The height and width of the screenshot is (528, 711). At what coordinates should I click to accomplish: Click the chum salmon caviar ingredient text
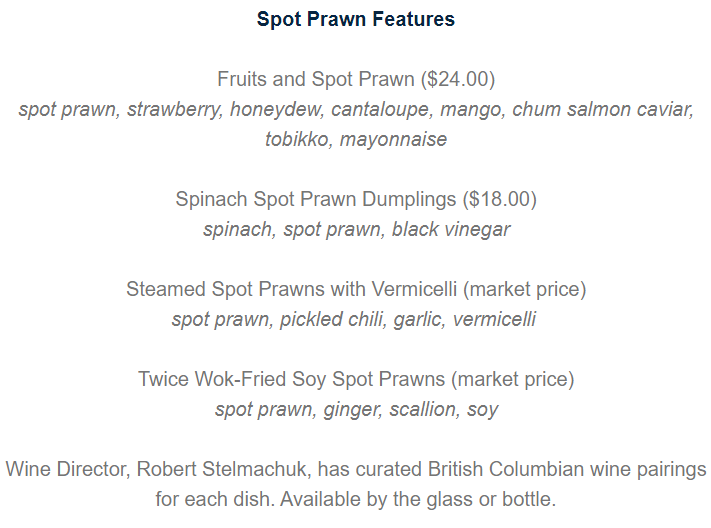pos(603,109)
